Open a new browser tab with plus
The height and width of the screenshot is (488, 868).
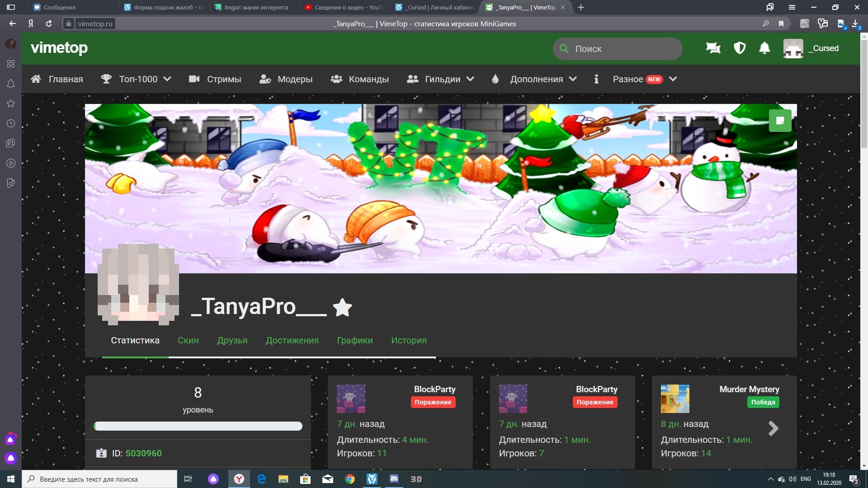pyautogui.click(x=581, y=7)
